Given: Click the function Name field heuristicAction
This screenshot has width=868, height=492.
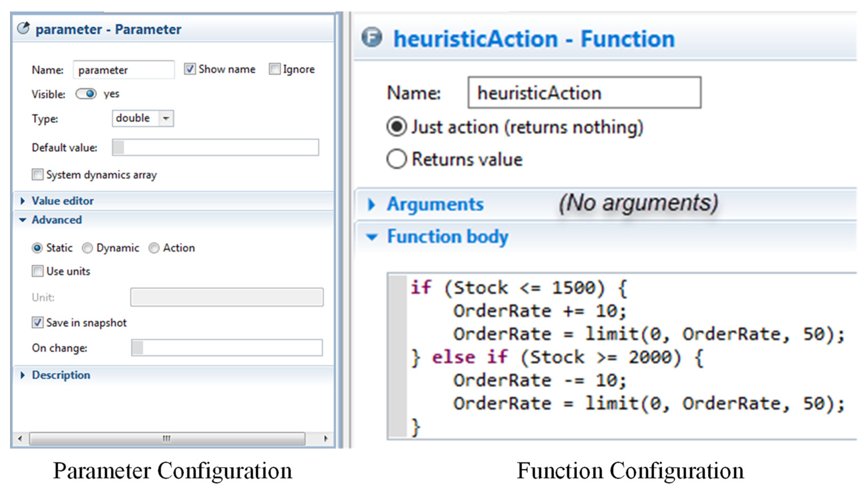Looking at the screenshot, I should tap(584, 93).
